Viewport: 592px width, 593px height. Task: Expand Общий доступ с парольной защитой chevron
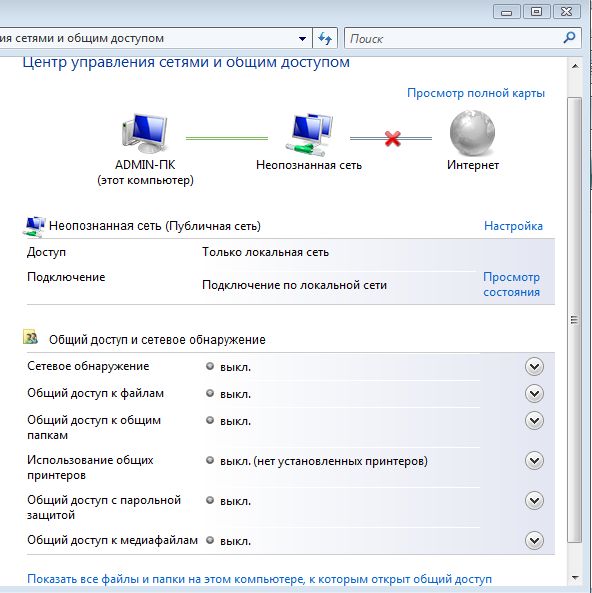tap(534, 501)
